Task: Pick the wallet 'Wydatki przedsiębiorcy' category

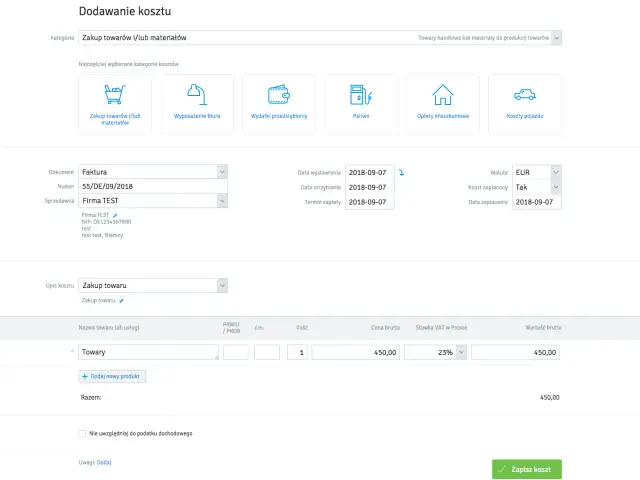Action: pos(278,104)
